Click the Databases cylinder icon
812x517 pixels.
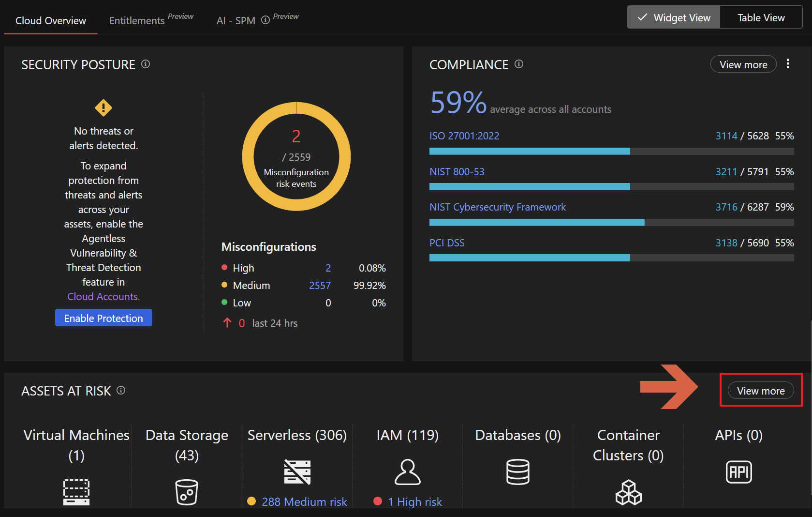[x=517, y=471]
